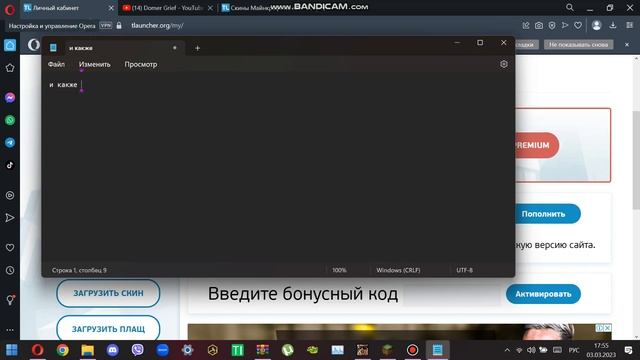Show hidden tray icons chevron

pyautogui.click(x=507, y=350)
